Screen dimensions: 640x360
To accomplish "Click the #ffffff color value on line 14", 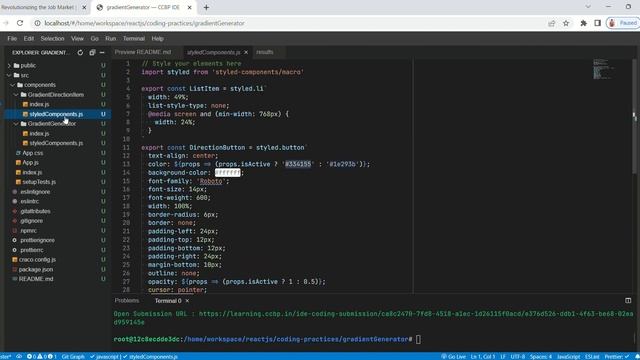I will (x=228, y=173).
